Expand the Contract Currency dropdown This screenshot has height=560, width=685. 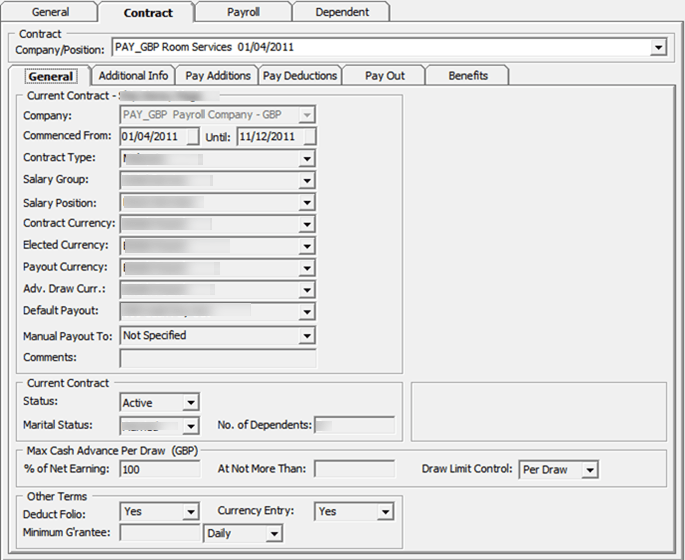tap(307, 224)
